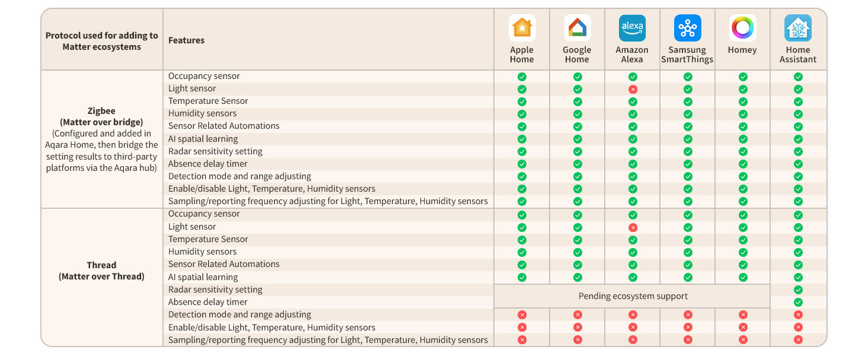This screenshot has height=356, width=868.
Task: Click Zigbee AI spatial learning feature text
Action: [x=203, y=139]
